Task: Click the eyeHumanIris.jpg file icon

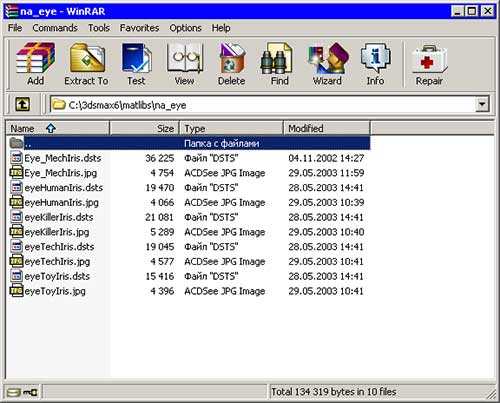Action: [16, 202]
